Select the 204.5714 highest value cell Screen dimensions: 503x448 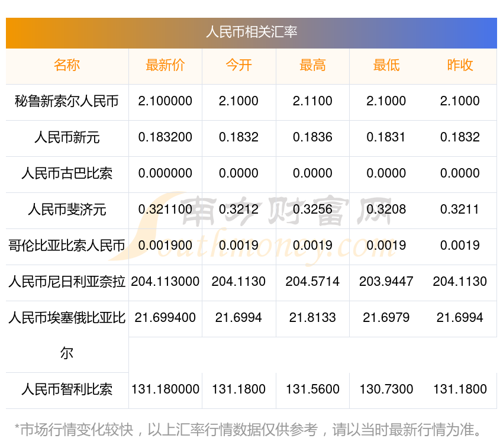(312, 282)
